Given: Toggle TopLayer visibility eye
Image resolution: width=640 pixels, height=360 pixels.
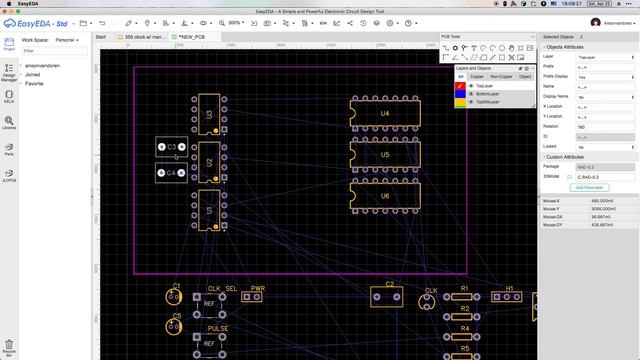Looking at the screenshot, I should click(x=471, y=86).
